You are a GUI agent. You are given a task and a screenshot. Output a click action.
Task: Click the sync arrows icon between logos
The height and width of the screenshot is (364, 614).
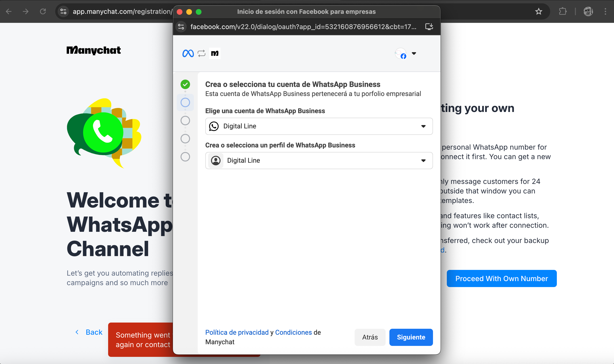coord(201,53)
